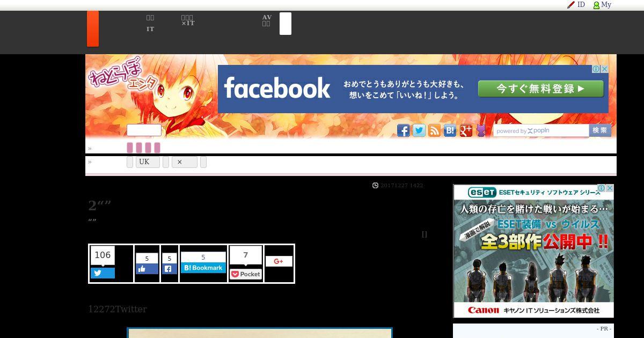This screenshot has height=338, width=644.
Task: Click the Canon logo in ESET ad
Action: click(x=484, y=310)
